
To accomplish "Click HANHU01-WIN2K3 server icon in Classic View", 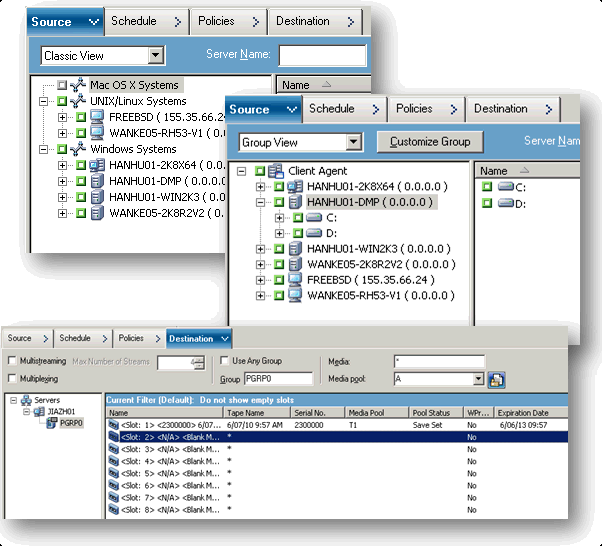I will 97,197.
